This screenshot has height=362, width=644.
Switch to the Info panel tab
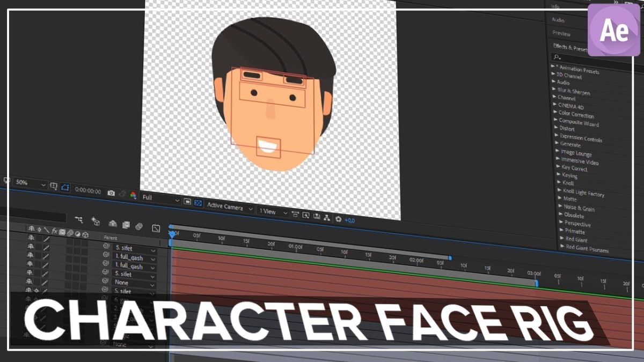click(x=555, y=6)
